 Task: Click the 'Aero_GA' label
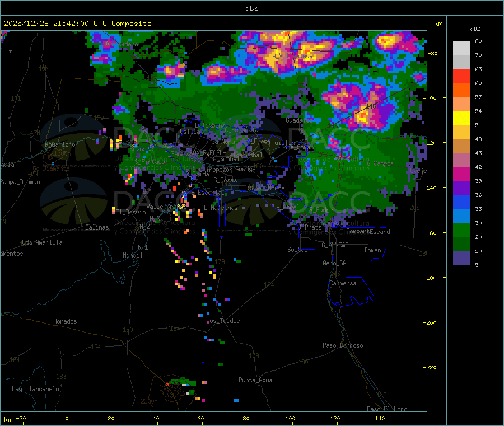click(x=335, y=263)
